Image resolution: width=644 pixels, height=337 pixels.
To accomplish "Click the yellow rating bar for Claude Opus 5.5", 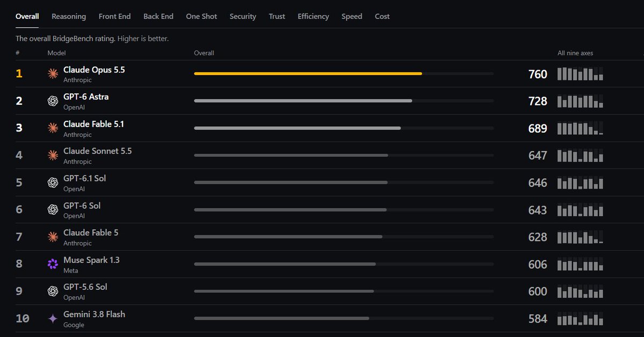I will 308,74.
